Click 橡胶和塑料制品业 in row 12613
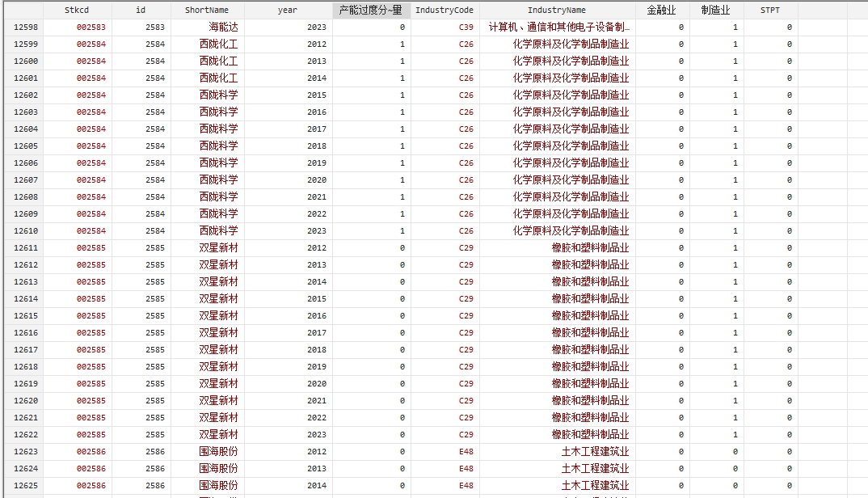This screenshot has width=868, height=498. (590, 282)
